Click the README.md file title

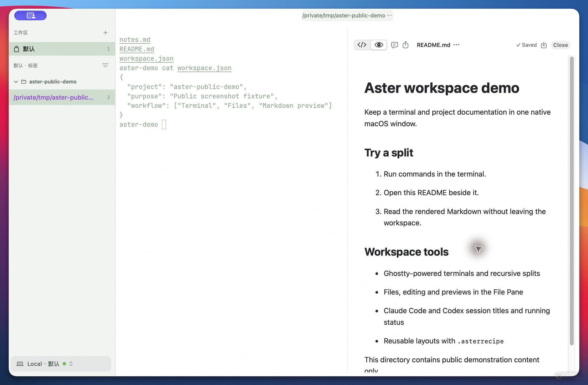pyautogui.click(x=434, y=45)
